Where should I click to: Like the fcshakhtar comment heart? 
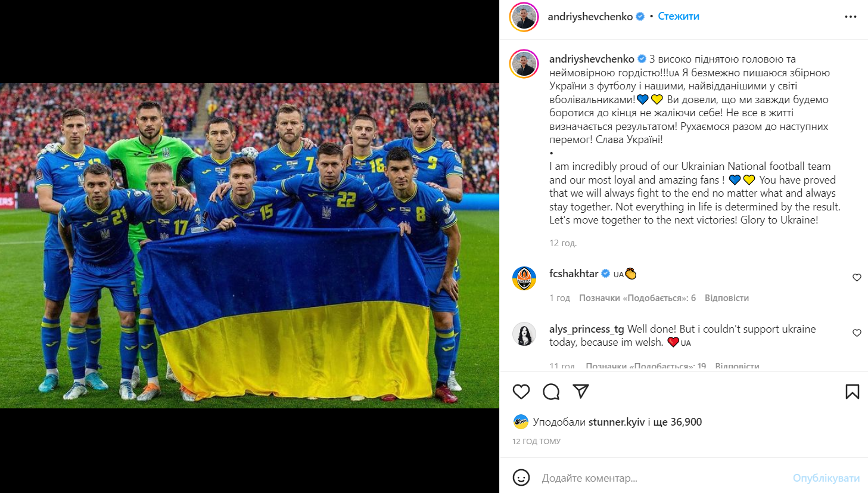(x=857, y=278)
